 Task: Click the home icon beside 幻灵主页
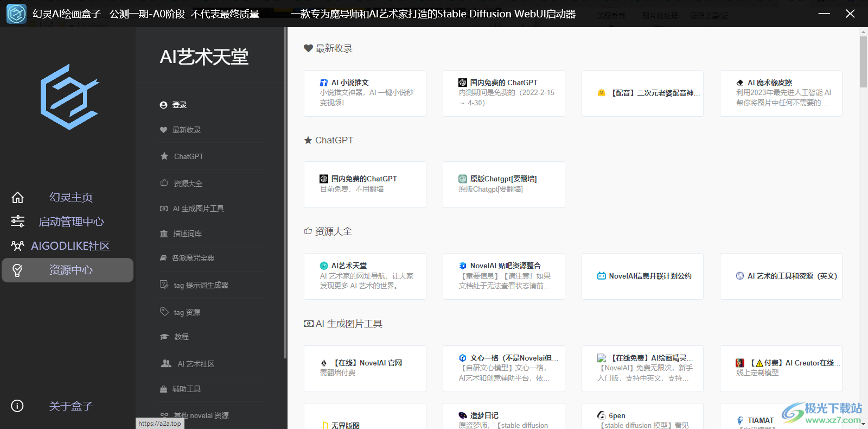[17, 197]
